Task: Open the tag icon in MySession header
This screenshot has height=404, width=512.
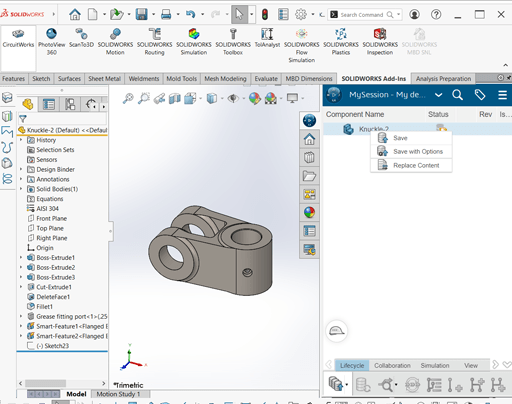Action: (480, 95)
